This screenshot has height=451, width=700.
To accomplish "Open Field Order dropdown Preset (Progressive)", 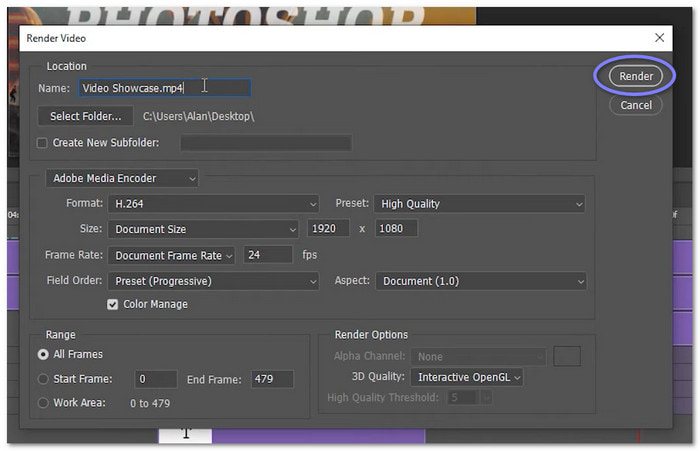I will (213, 281).
